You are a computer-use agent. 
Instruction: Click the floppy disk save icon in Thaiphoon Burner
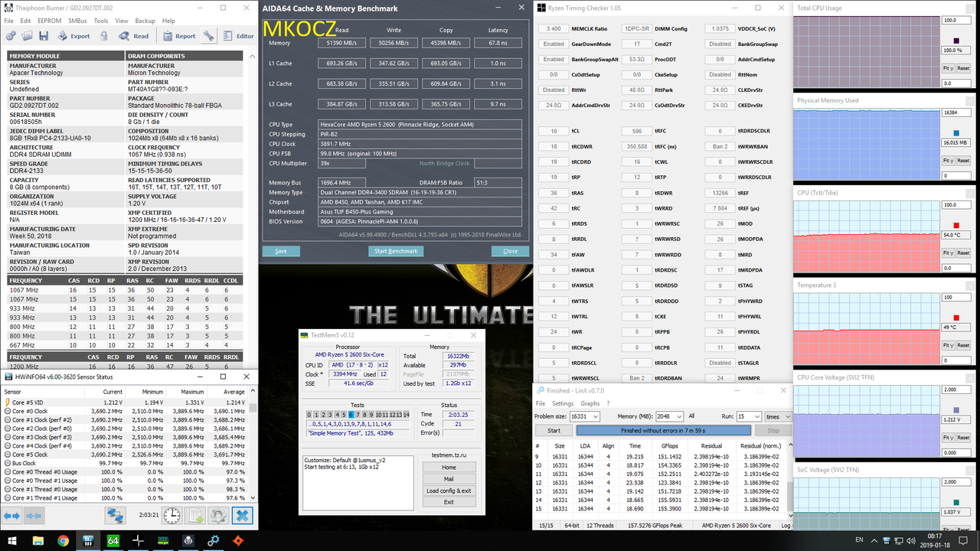click(x=44, y=36)
